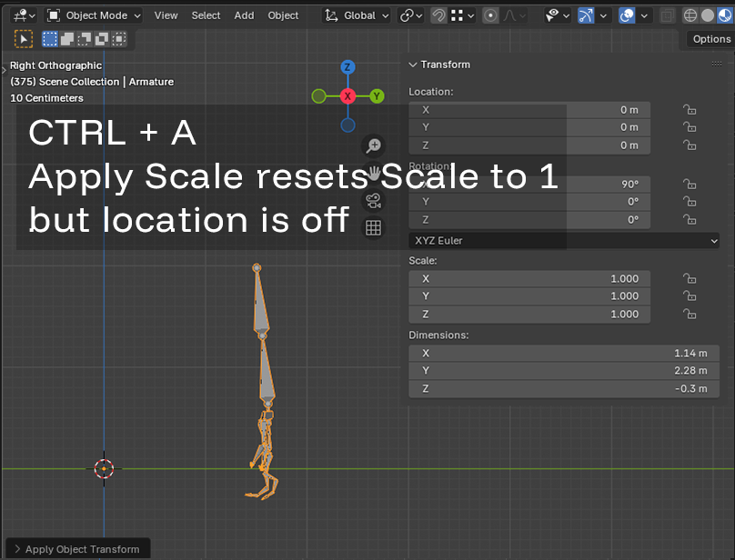Toggle proportional editing
The image size is (735, 560).
490,16
